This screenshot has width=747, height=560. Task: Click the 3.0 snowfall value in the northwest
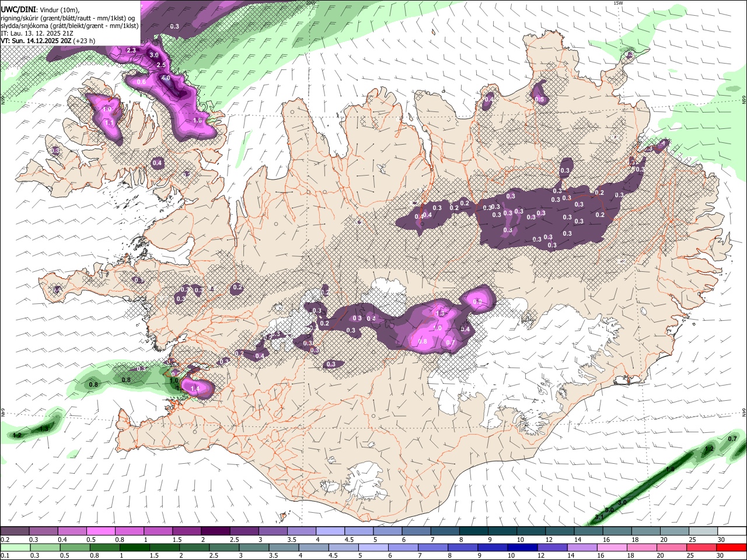154,55
